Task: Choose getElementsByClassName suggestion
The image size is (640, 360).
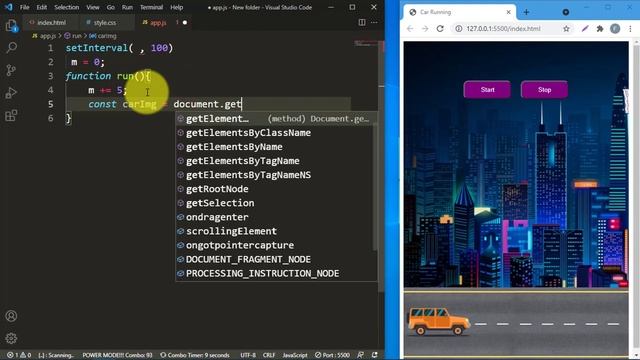Action: 276,133
